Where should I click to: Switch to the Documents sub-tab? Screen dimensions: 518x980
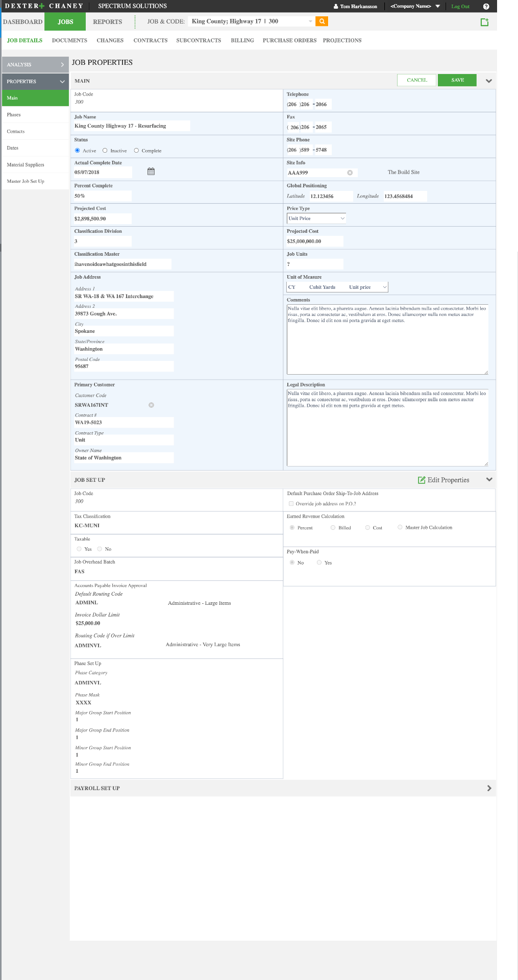69,40
